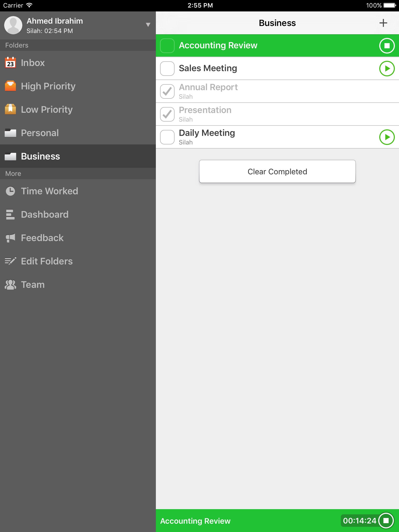This screenshot has width=399, height=532.
Task: Stop the Accounting Review timer in list
Action: (387, 46)
